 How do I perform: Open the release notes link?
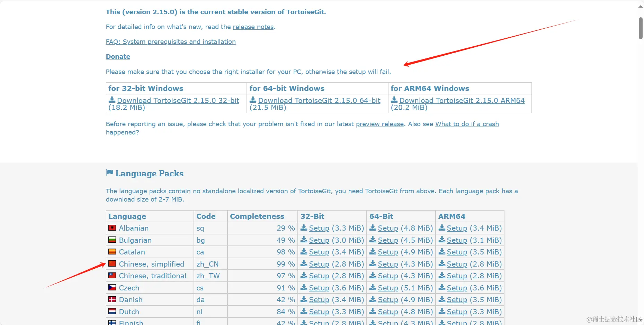[x=253, y=27]
